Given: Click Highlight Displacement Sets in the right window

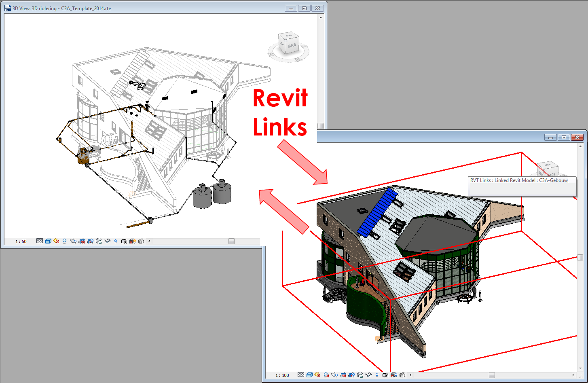Looking at the screenshot, I should [x=402, y=375].
